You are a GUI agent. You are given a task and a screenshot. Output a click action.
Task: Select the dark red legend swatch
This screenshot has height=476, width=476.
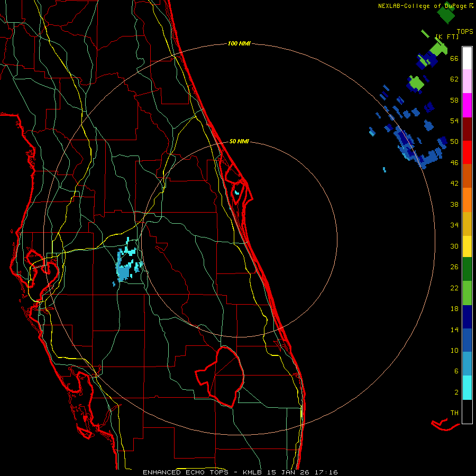(x=467, y=129)
